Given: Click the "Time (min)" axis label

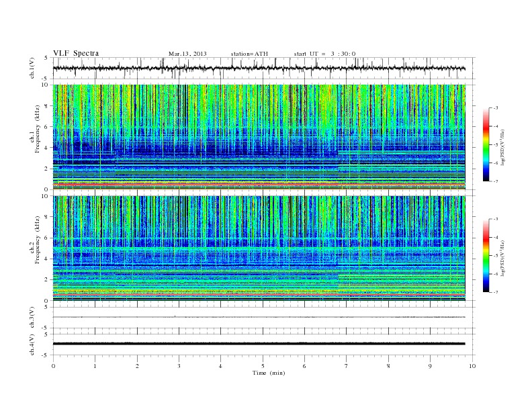Looking at the screenshot, I should pos(269,373).
